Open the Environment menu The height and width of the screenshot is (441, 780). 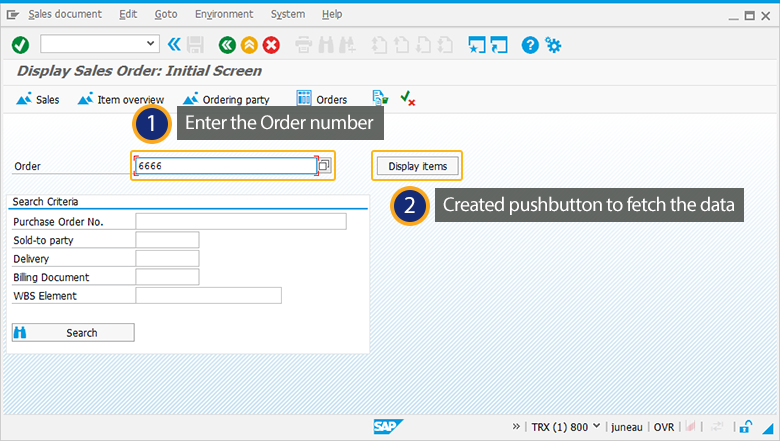tap(224, 14)
